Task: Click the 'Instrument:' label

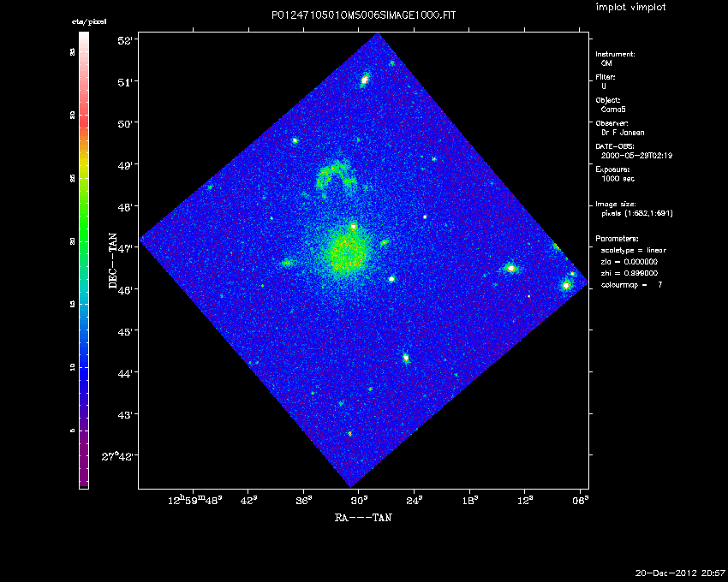Action: pos(615,54)
